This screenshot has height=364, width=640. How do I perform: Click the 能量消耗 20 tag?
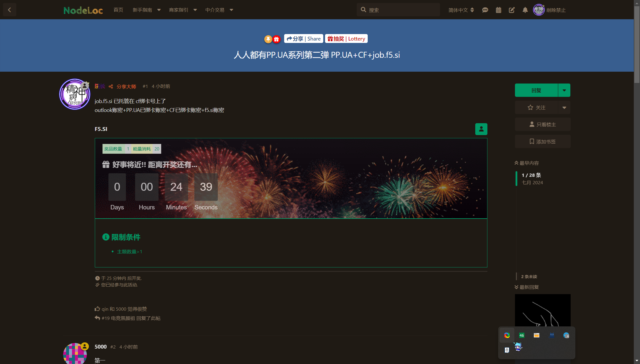tap(146, 149)
